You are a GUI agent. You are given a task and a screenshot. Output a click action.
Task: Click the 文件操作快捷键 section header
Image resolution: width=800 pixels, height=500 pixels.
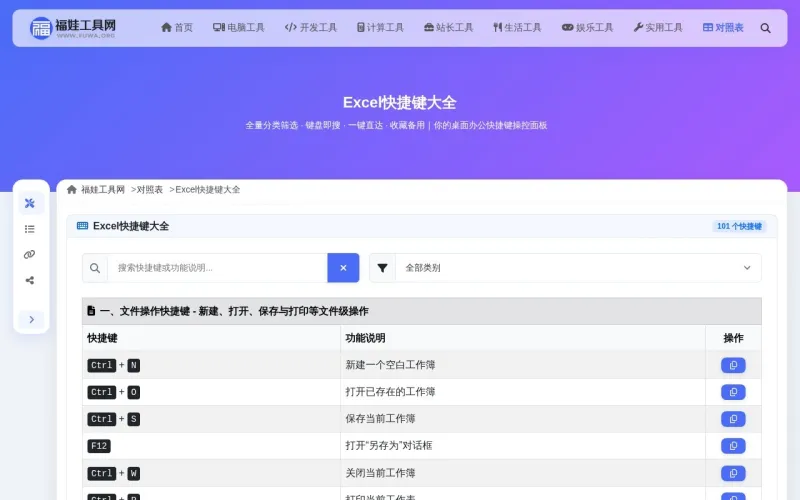click(x=421, y=311)
